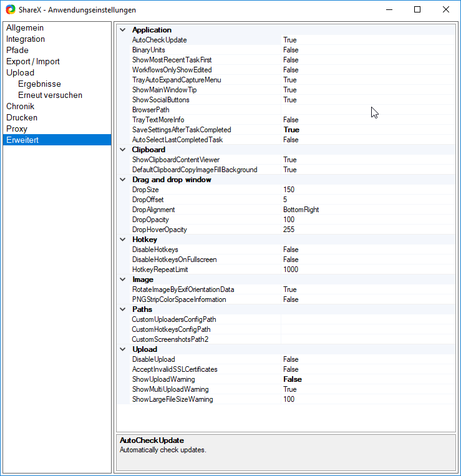Open the Allgemein settings page
Screen dimensions: 461x476
tap(25, 27)
